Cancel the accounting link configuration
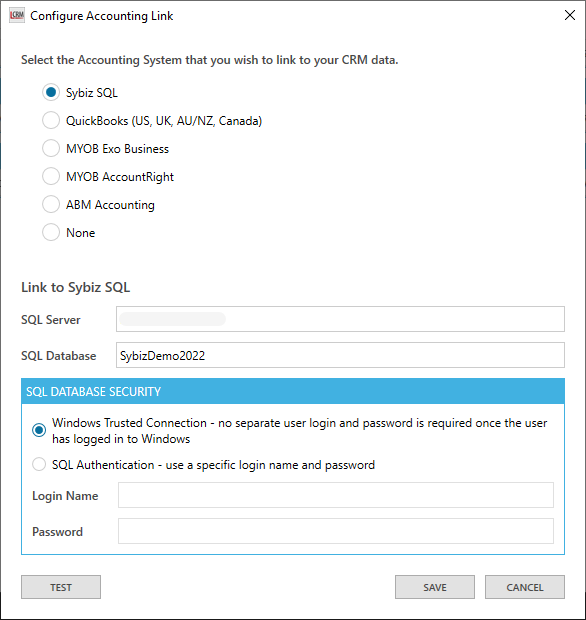 point(525,587)
